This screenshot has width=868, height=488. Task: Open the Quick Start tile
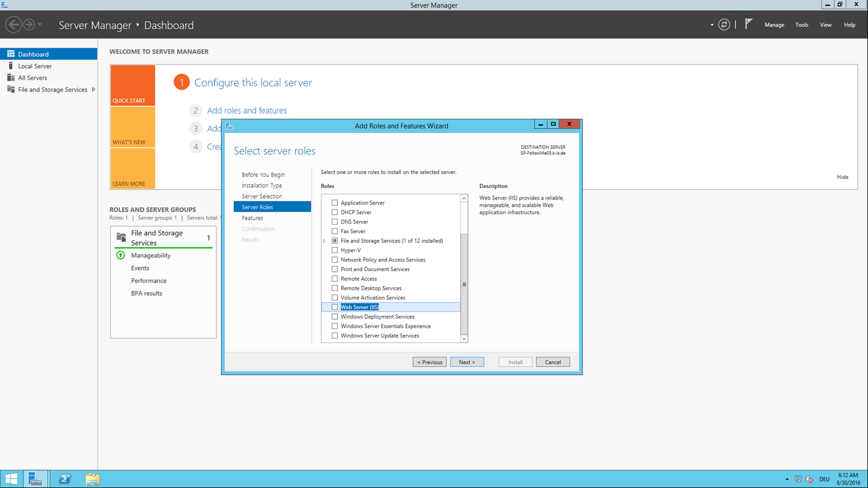pos(133,86)
